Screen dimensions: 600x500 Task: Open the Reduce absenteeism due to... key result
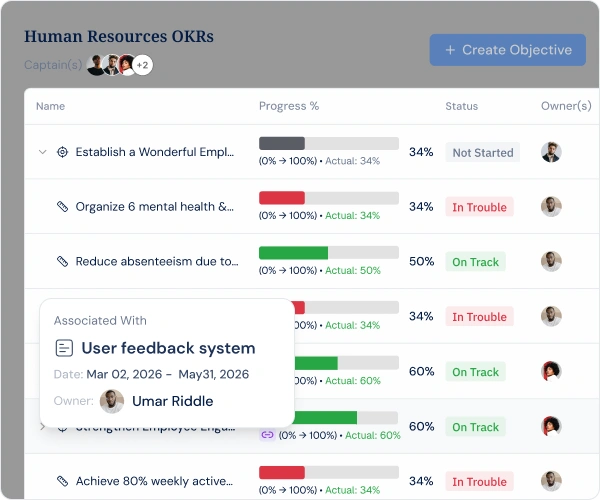pyautogui.click(x=157, y=261)
